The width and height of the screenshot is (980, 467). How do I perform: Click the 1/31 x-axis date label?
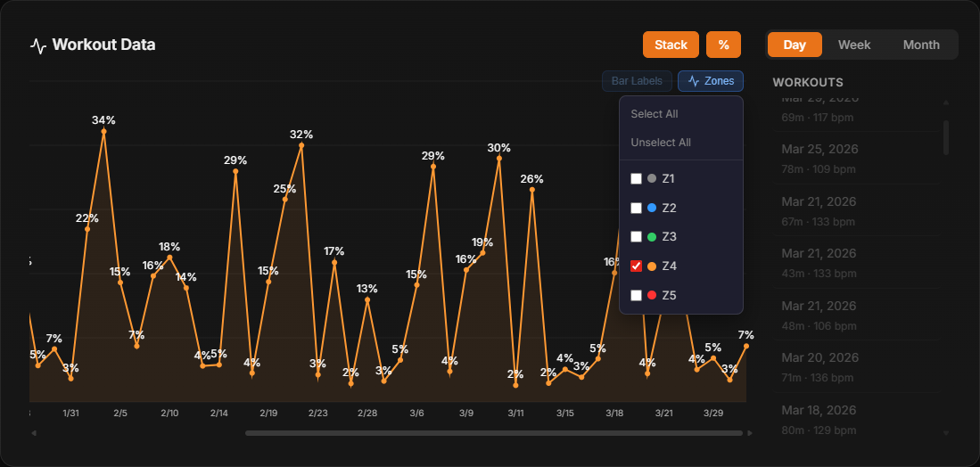click(x=71, y=414)
